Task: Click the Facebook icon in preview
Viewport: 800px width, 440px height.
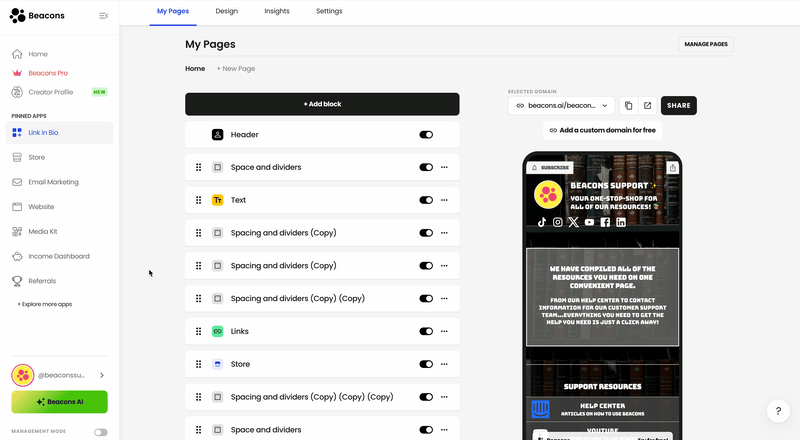Action: click(x=605, y=222)
